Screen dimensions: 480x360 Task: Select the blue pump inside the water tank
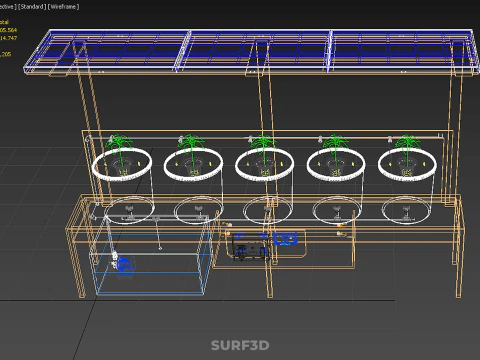(x=126, y=265)
